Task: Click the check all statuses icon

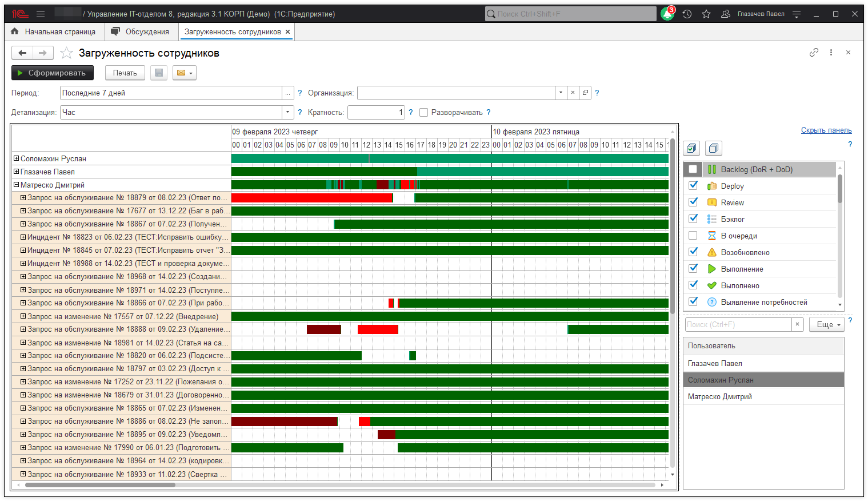Action: [691, 148]
